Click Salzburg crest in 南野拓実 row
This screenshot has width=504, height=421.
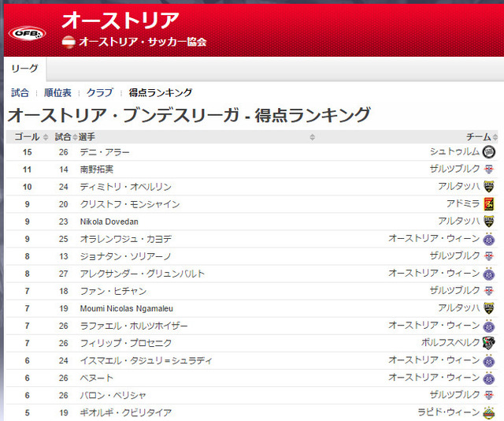tap(489, 169)
